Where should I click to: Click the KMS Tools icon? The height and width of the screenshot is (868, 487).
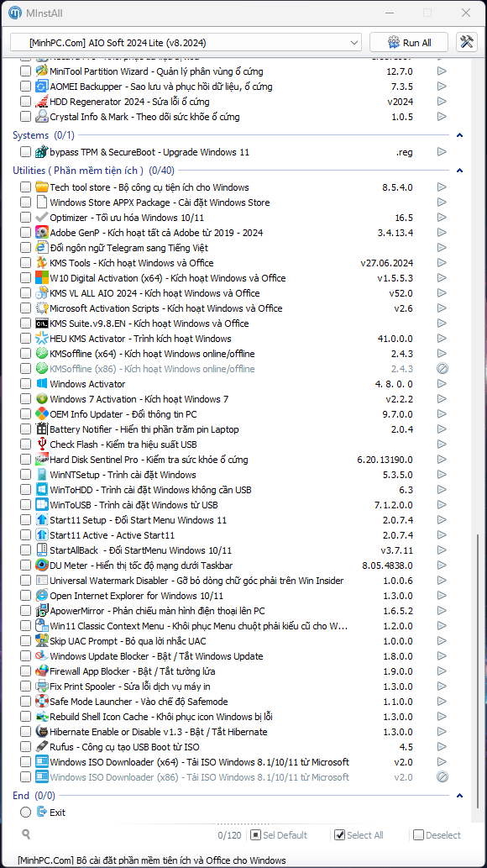coord(41,263)
